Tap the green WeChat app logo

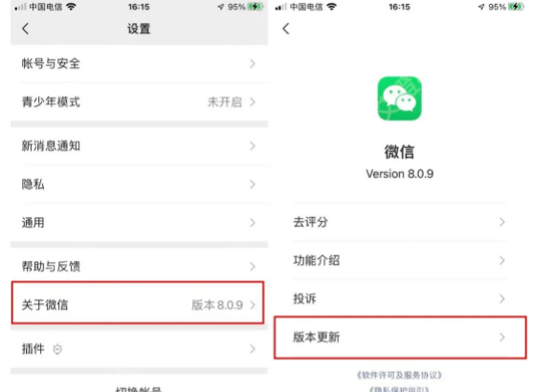coord(399,98)
